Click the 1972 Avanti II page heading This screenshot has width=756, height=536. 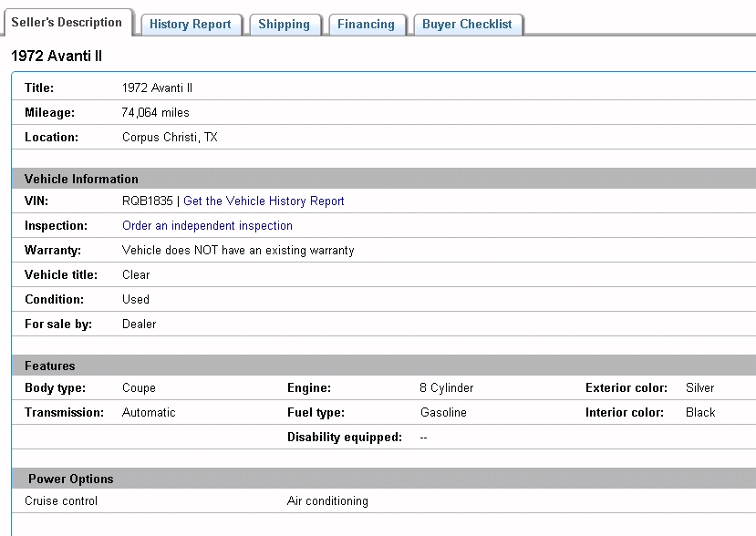pos(57,57)
